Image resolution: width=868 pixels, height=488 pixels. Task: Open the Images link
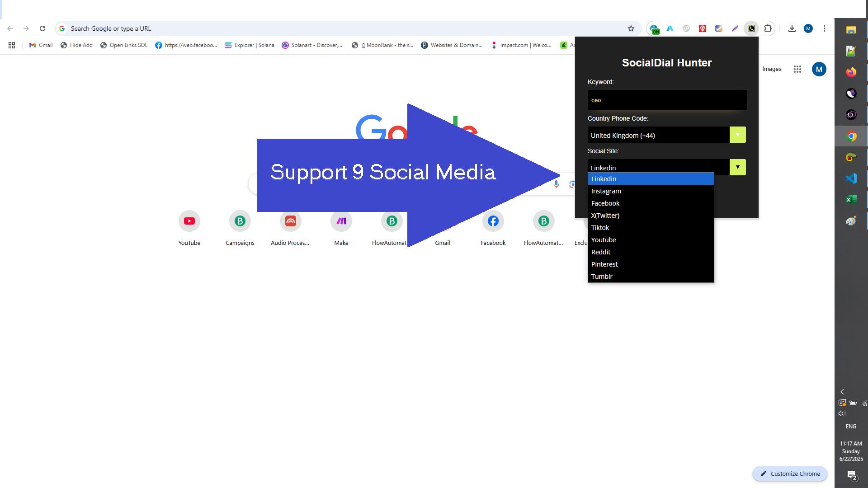click(772, 69)
